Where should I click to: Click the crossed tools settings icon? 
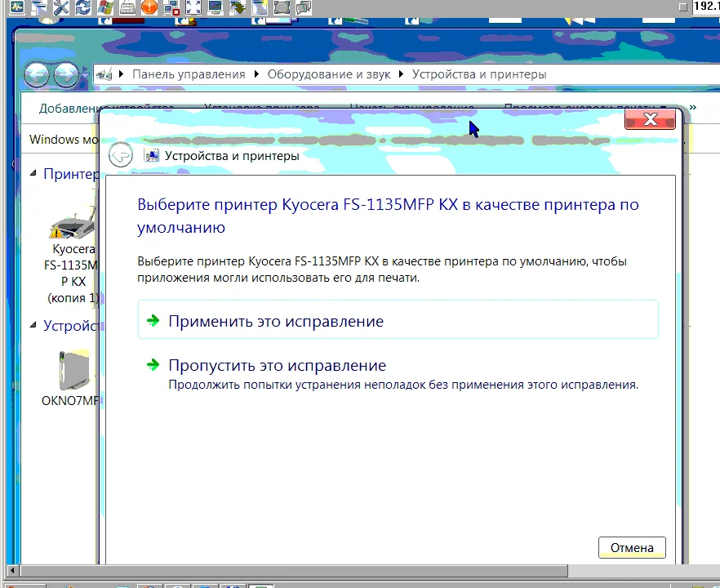pyautogui.click(x=61, y=8)
